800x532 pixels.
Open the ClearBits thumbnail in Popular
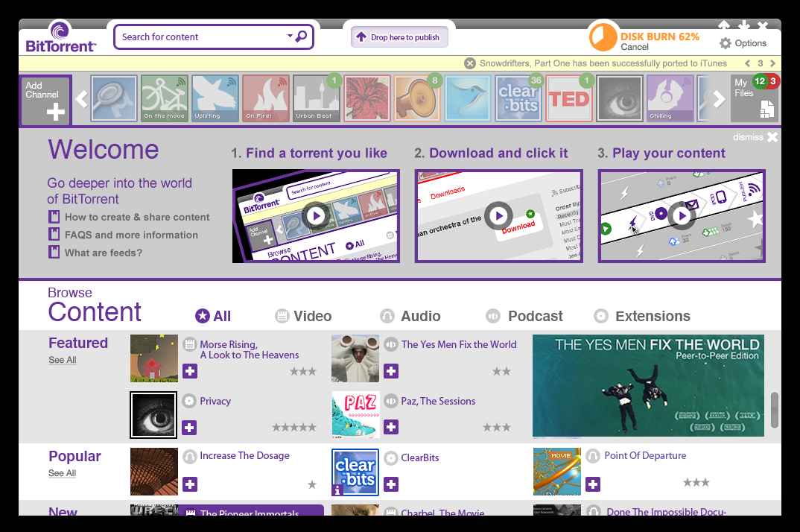(355, 472)
